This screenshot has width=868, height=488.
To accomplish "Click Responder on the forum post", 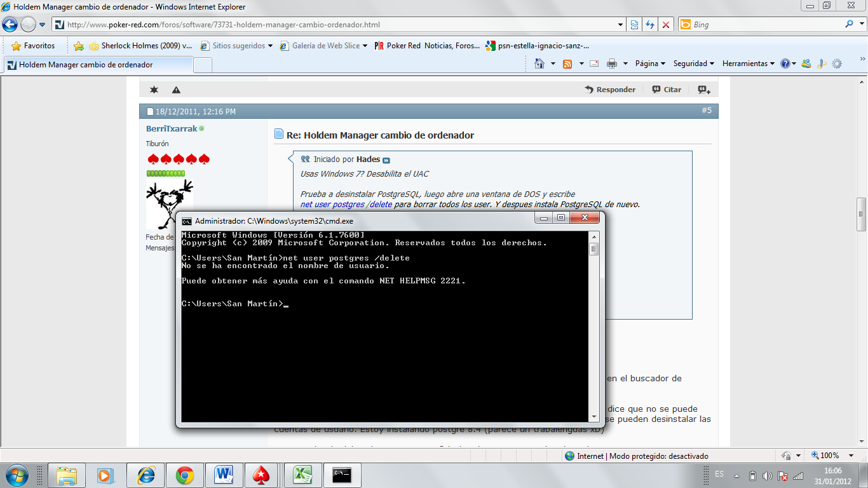I will (x=610, y=90).
